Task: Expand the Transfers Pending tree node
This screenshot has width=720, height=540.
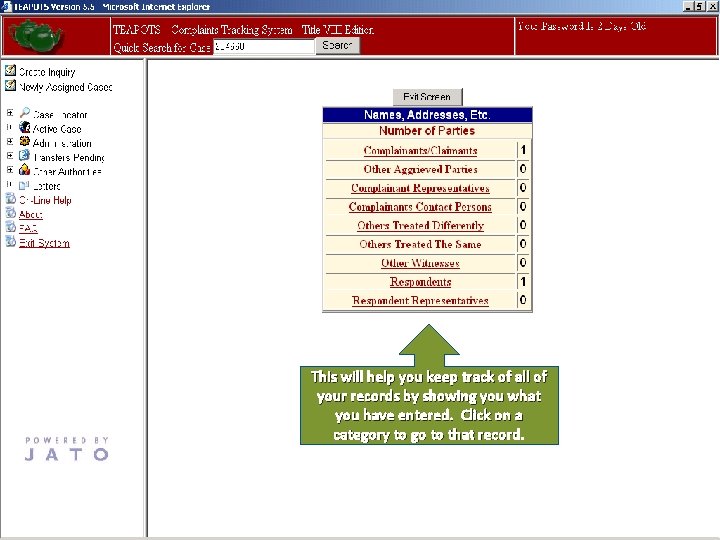Action: pyautogui.click(x=10, y=156)
